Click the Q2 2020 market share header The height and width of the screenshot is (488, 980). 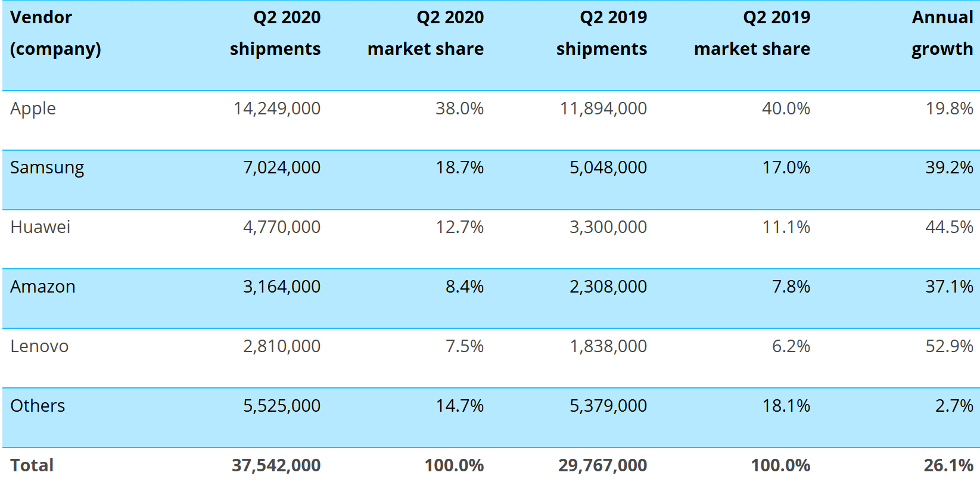425,33
